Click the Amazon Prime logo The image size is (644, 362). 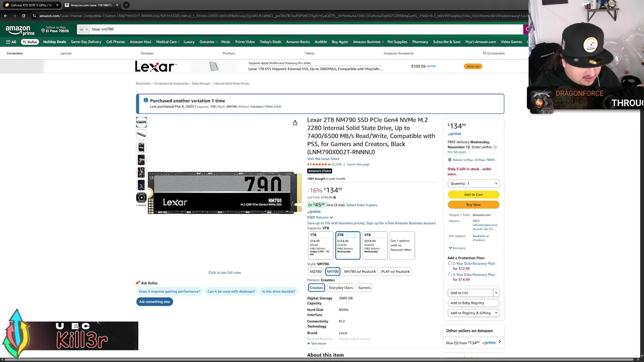coord(20,31)
